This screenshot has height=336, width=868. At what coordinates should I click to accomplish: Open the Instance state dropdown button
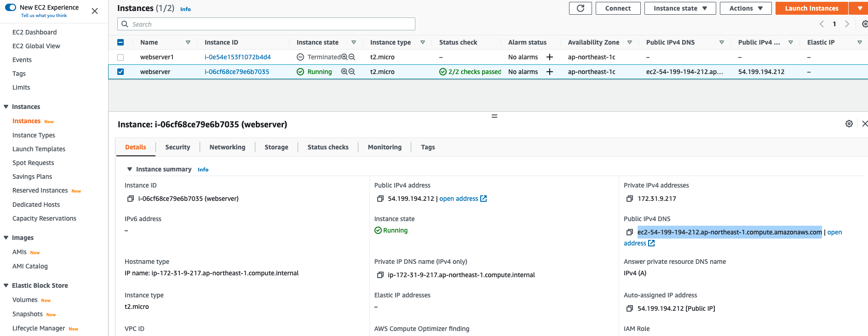click(680, 8)
